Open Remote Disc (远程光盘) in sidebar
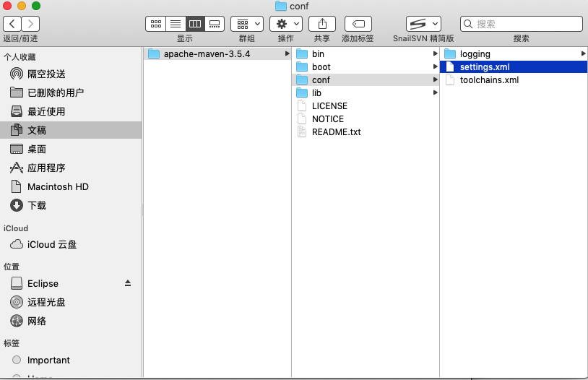 pos(72,302)
